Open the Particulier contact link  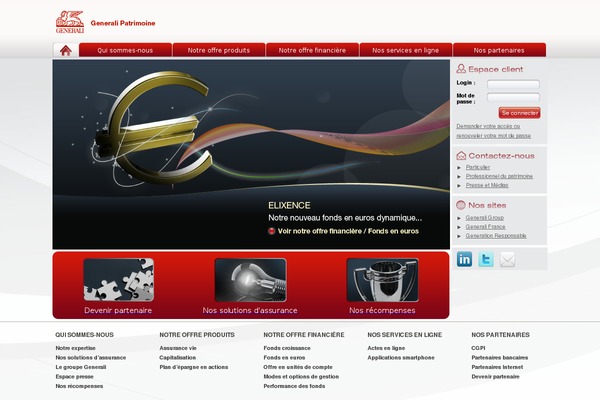coord(478,167)
